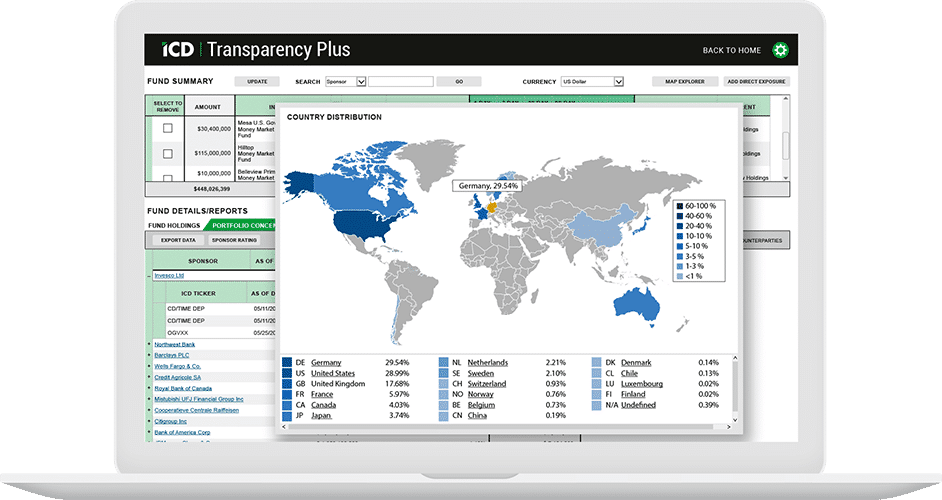Click country list horizontal scroll-right arrow

[x=729, y=427]
